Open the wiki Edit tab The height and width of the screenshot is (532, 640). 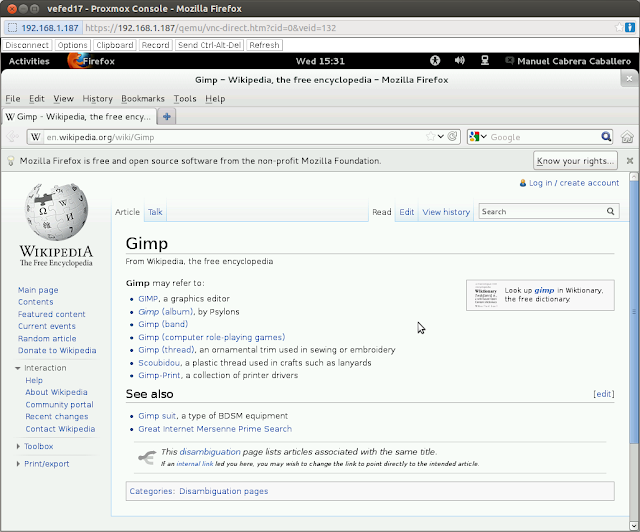point(407,212)
